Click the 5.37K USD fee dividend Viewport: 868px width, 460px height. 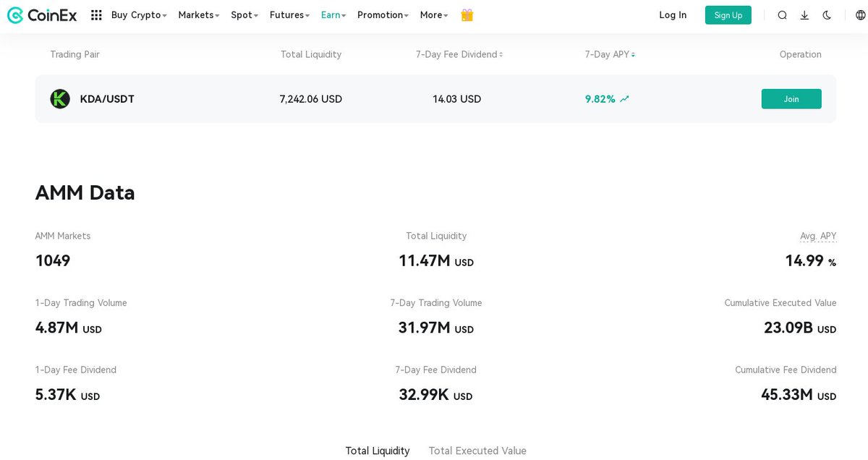[67, 395]
